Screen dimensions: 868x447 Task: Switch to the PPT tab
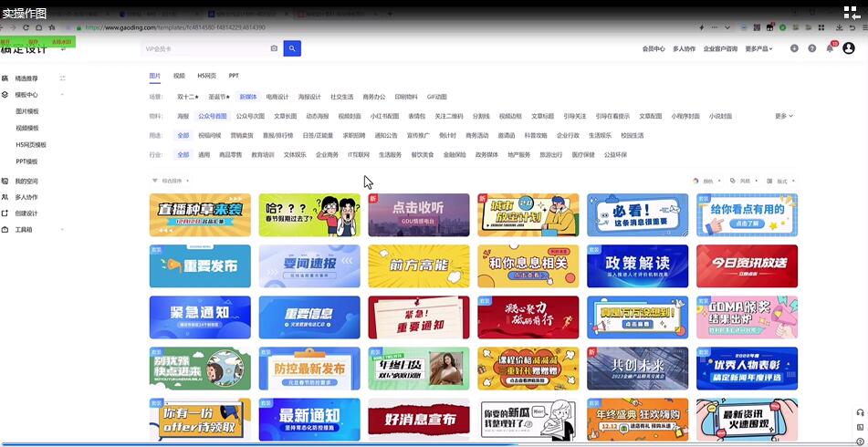pos(234,76)
